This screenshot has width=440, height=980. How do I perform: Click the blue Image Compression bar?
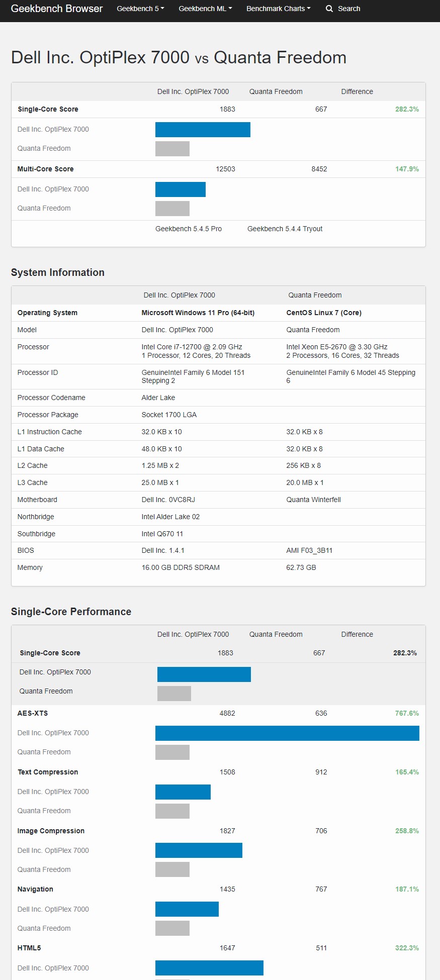(x=199, y=850)
